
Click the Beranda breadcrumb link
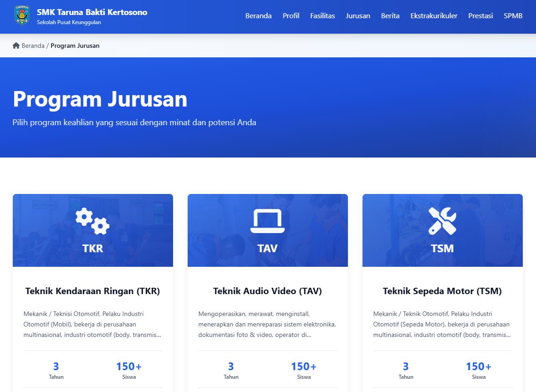click(x=33, y=46)
